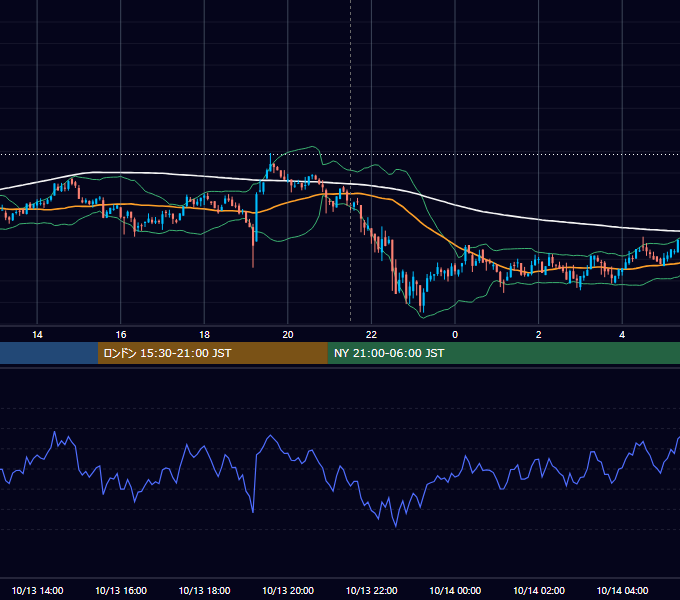Click the date label 10/14 04:00

622,590
